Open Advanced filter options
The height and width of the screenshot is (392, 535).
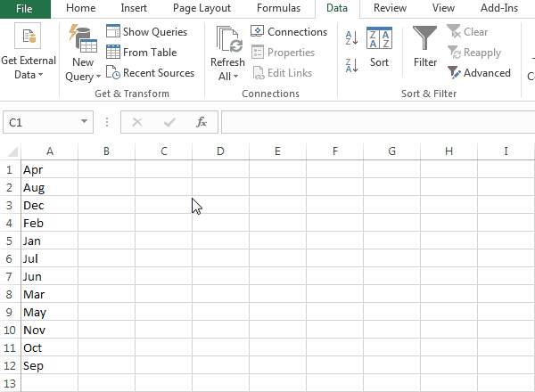click(480, 73)
